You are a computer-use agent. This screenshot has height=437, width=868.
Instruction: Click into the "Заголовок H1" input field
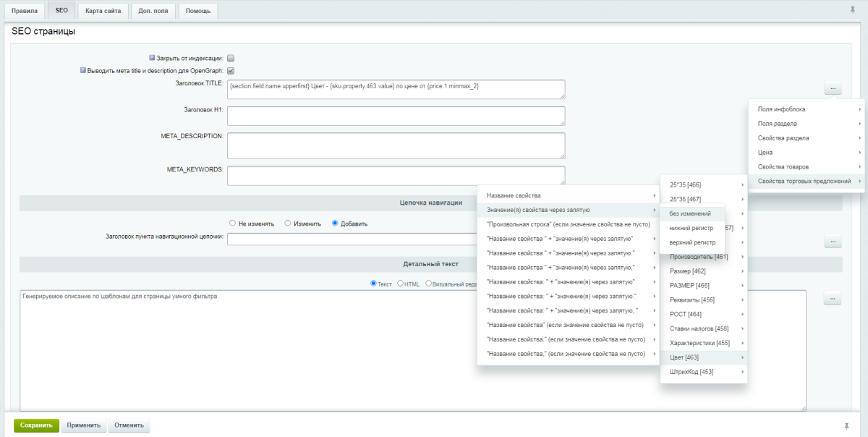coord(396,116)
